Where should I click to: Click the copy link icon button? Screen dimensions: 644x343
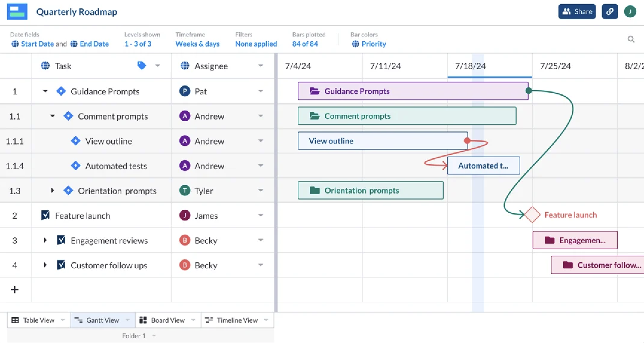tap(610, 12)
